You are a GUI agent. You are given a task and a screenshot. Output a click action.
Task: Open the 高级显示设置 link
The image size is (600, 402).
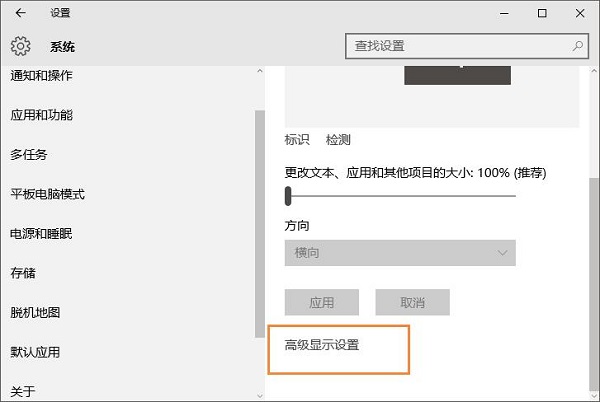point(321,345)
